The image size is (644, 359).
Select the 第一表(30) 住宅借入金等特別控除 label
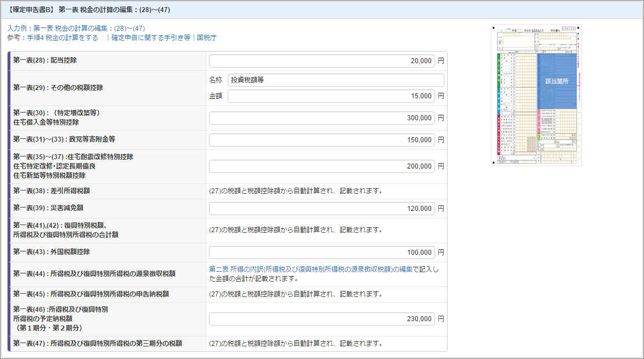click(x=57, y=118)
